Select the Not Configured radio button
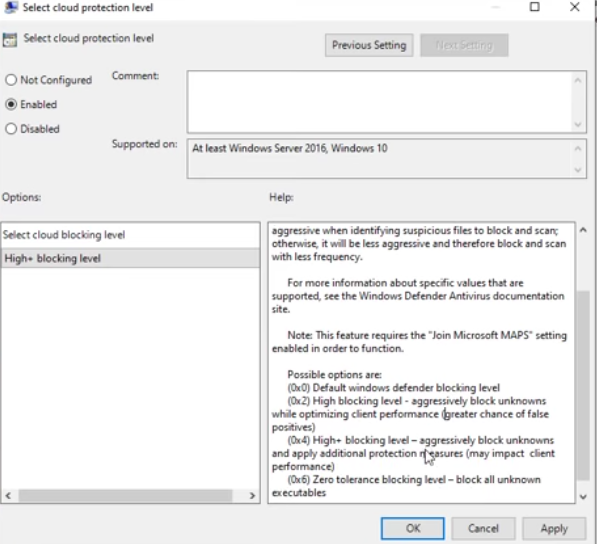The width and height of the screenshot is (597, 544). pos(11,80)
